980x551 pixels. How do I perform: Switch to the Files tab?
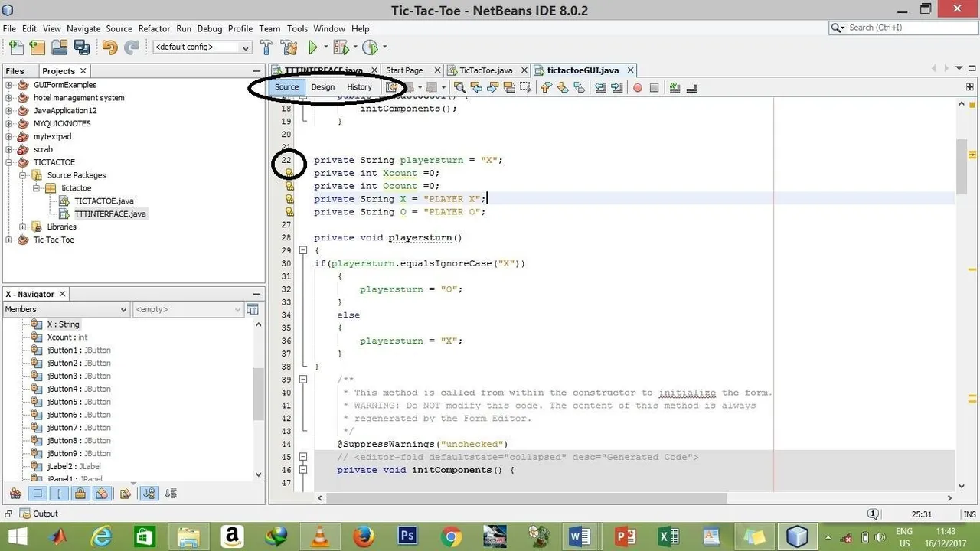[x=15, y=71]
